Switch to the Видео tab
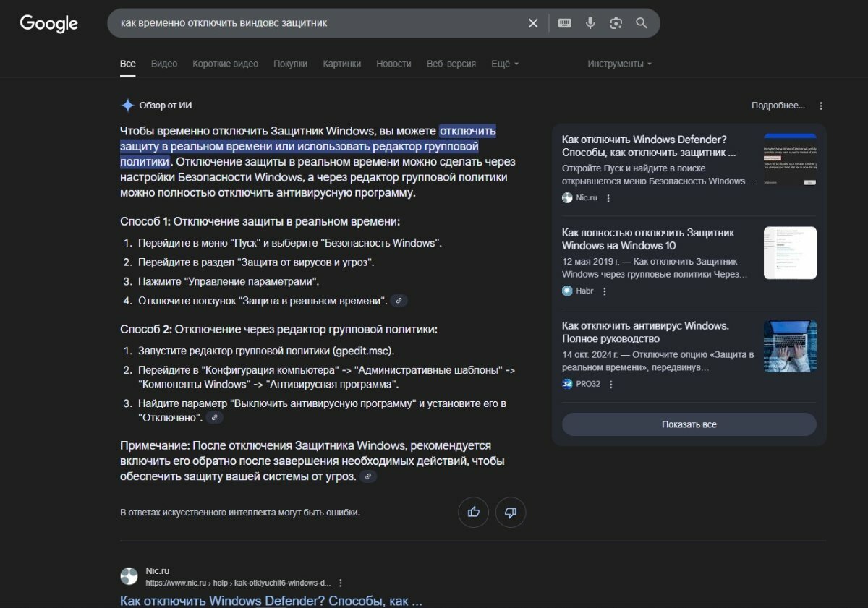 [x=164, y=64]
